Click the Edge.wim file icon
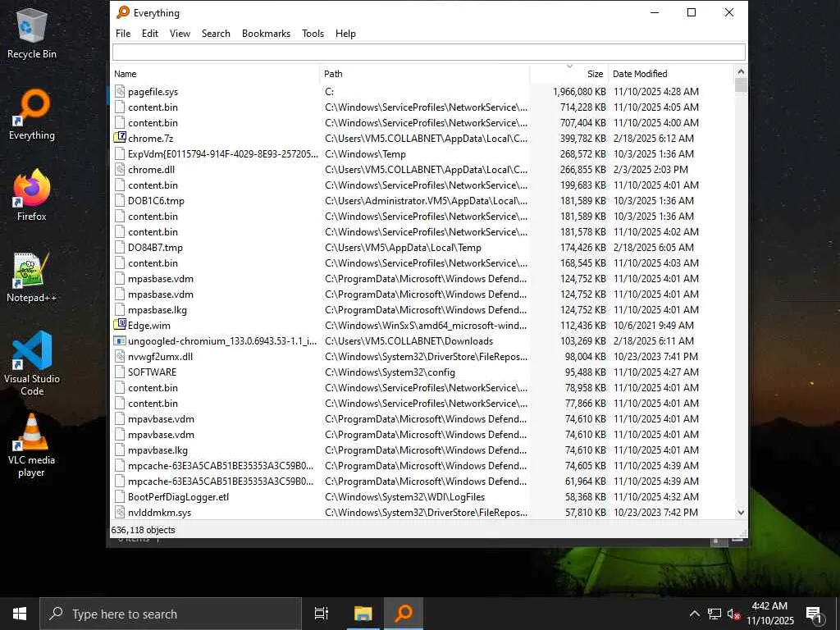The image size is (840, 630). (x=120, y=325)
